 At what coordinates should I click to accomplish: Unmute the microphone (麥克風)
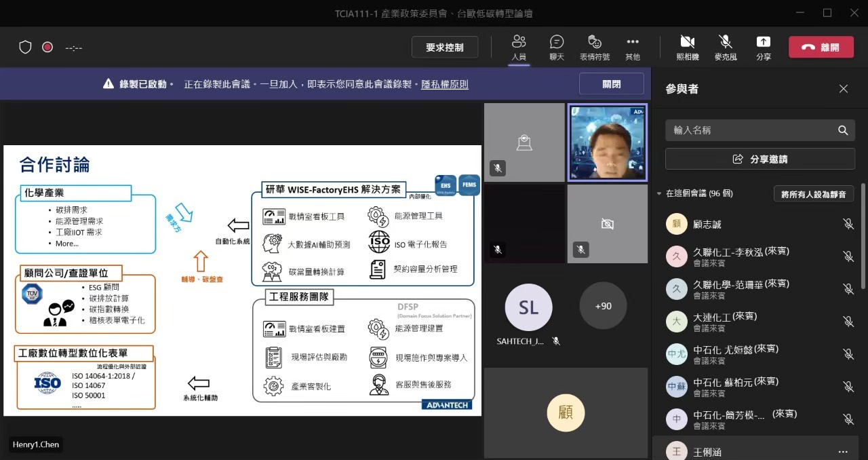(x=726, y=47)
